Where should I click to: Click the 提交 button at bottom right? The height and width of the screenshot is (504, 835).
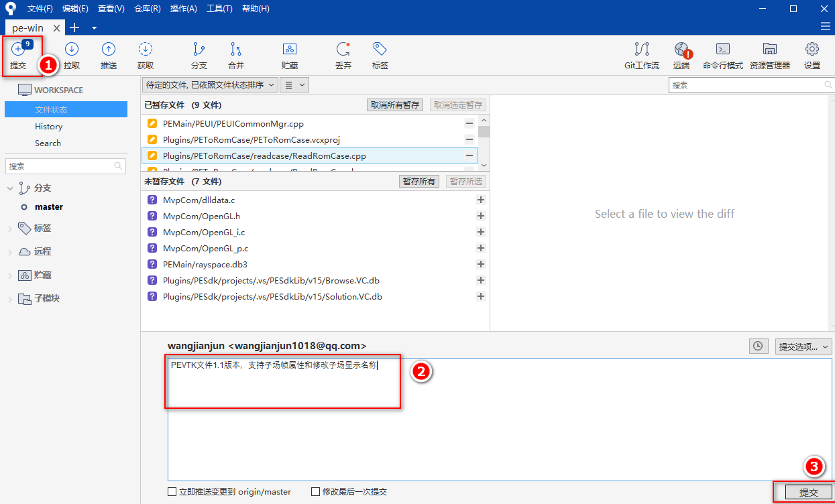(x=808, y=492)
